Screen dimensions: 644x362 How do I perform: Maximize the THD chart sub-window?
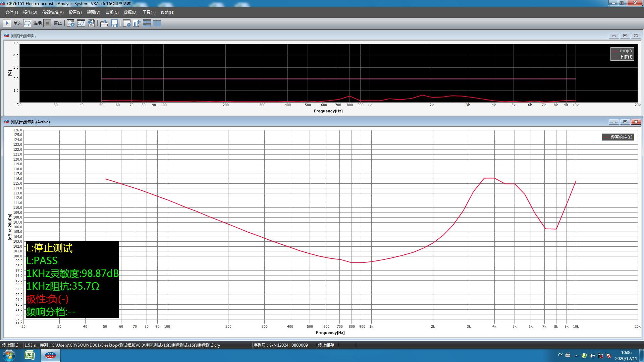pos(625,36)
